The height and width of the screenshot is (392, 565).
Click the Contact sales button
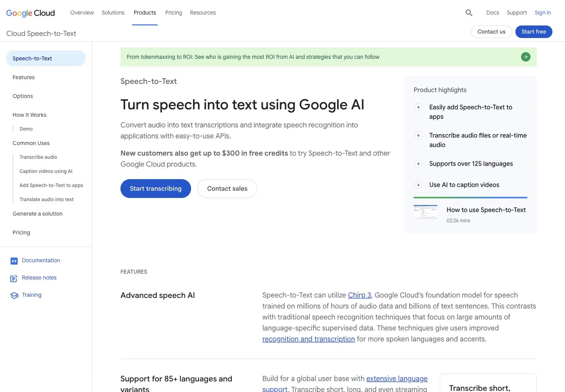[x=227, y=189]
